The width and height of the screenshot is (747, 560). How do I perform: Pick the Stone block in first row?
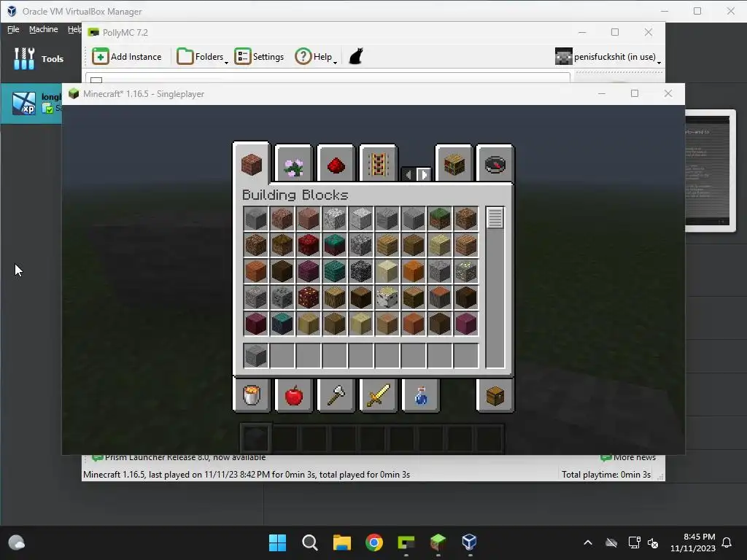pos(256,219)
